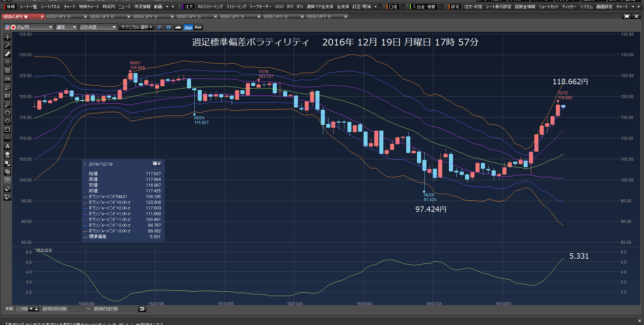
Task: Click the 証拠金情報 button
Action: [525, 7]
